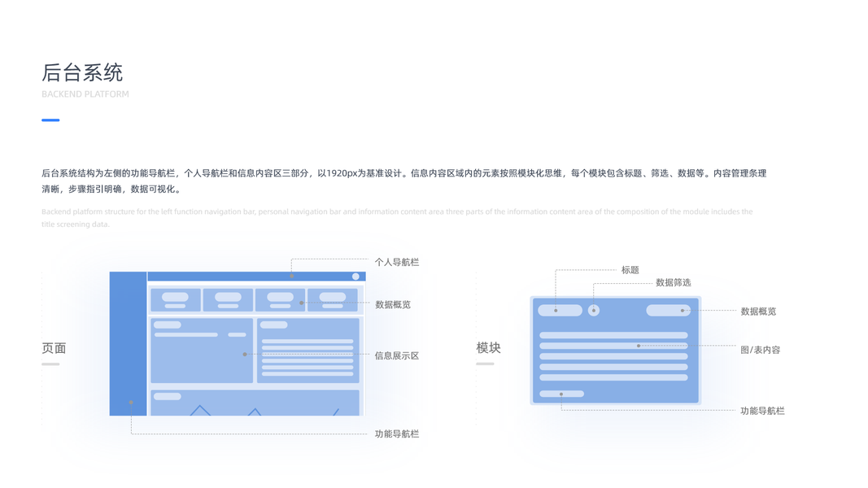Click the 图/表内容 annotation label
868x488 pixels.
[761, 350]
